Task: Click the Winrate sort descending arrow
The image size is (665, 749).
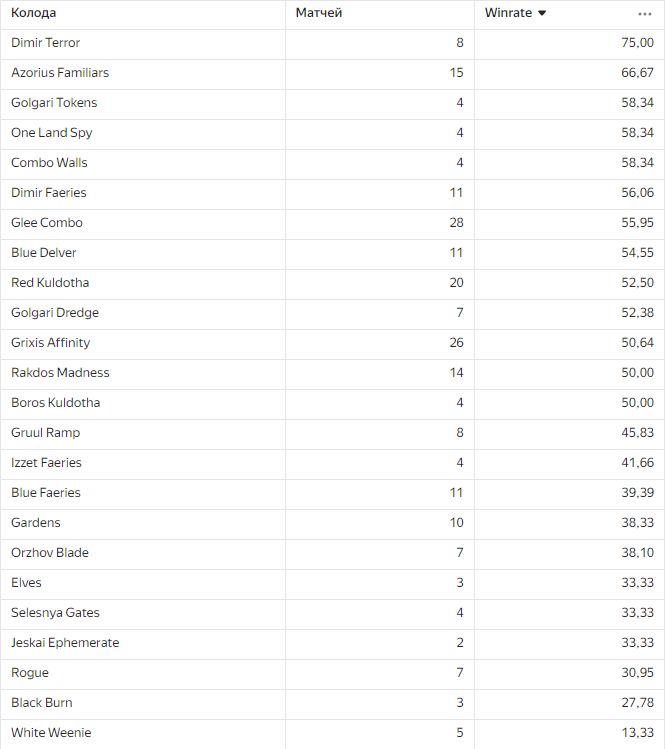Action: coord(542,13)
